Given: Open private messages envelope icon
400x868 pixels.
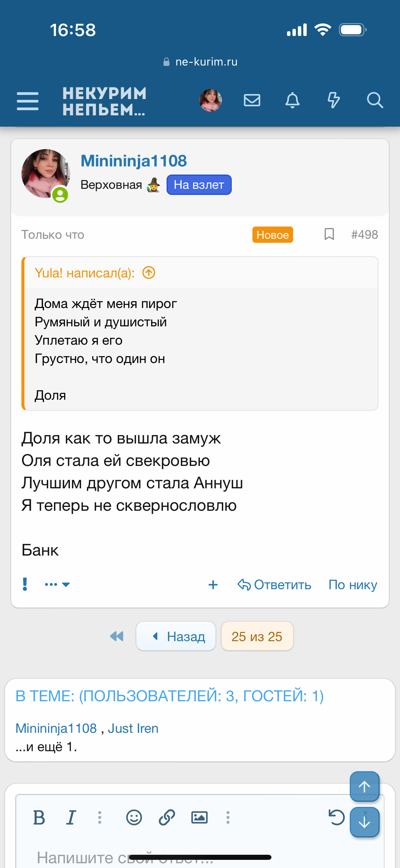Looking at the screenshot, I should (x=252, y=101).
